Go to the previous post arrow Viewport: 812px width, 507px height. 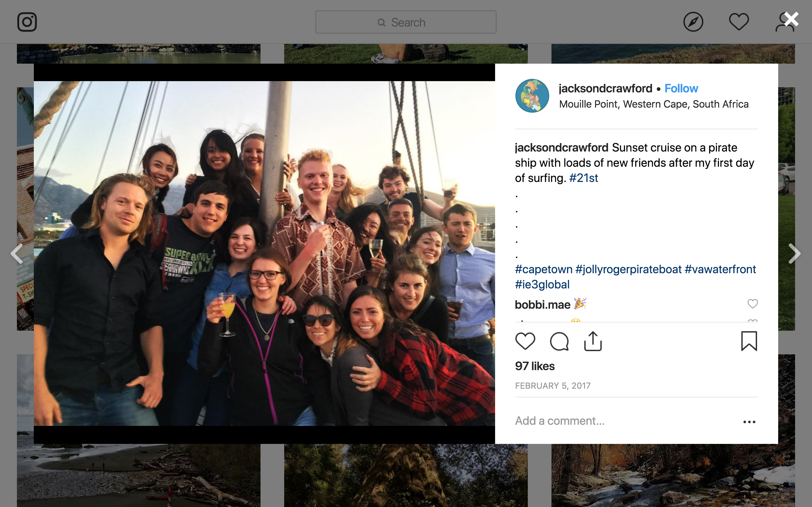point(17,254)
